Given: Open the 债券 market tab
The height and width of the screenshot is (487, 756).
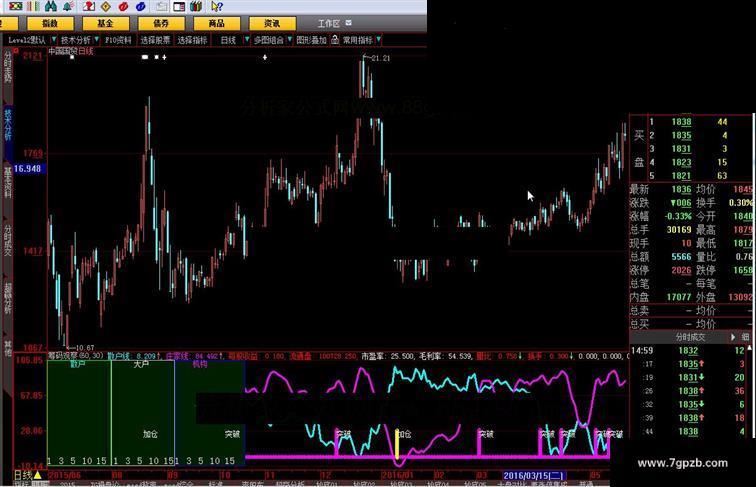Looking at the screenshot, I should (x=161, y=23).
